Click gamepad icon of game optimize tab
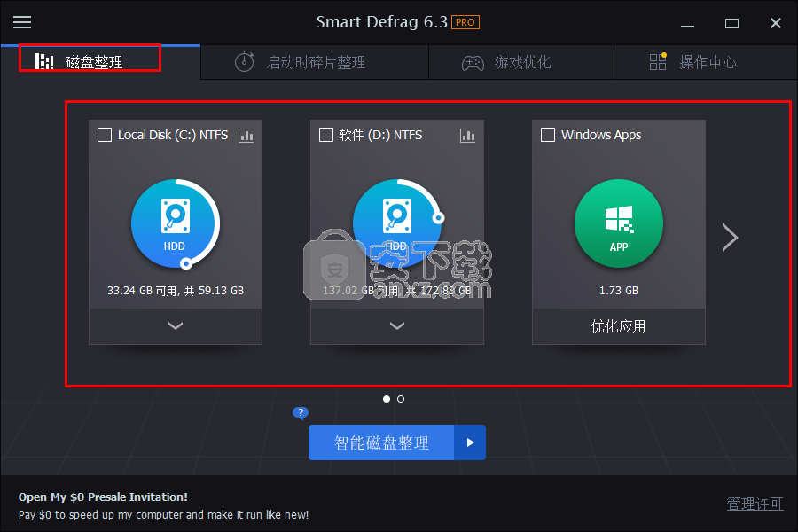Screen dimensions: 798x532 click(x=473, y=63)
